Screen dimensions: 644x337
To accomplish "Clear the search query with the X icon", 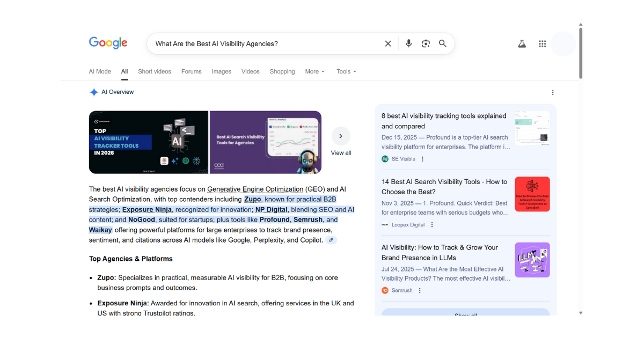I will [388, 43].
